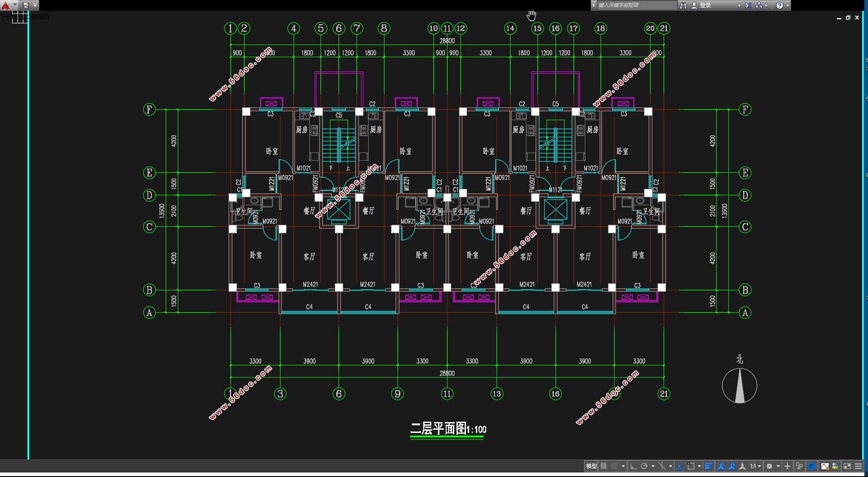The image size is (868, 477).
Task: Toggle Ortho mode in status bar
Action: pos(633,466)
